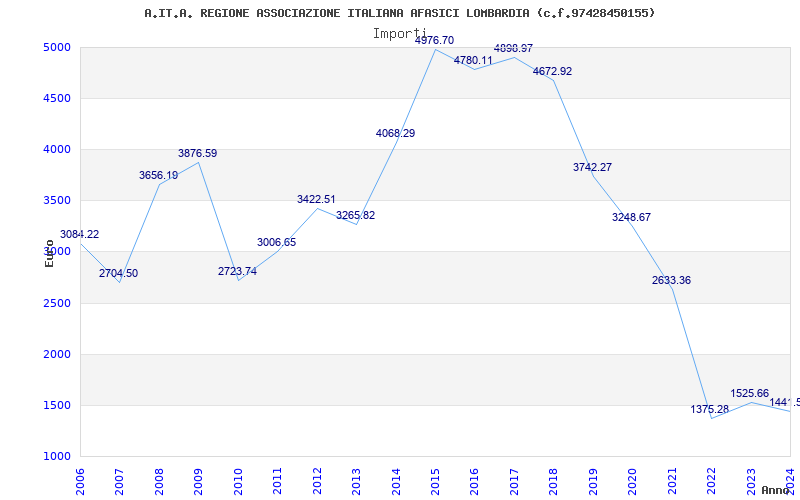Screen dimensions: 800x500
Task: Click the data label 3422.51
Action: coord(316,199)
